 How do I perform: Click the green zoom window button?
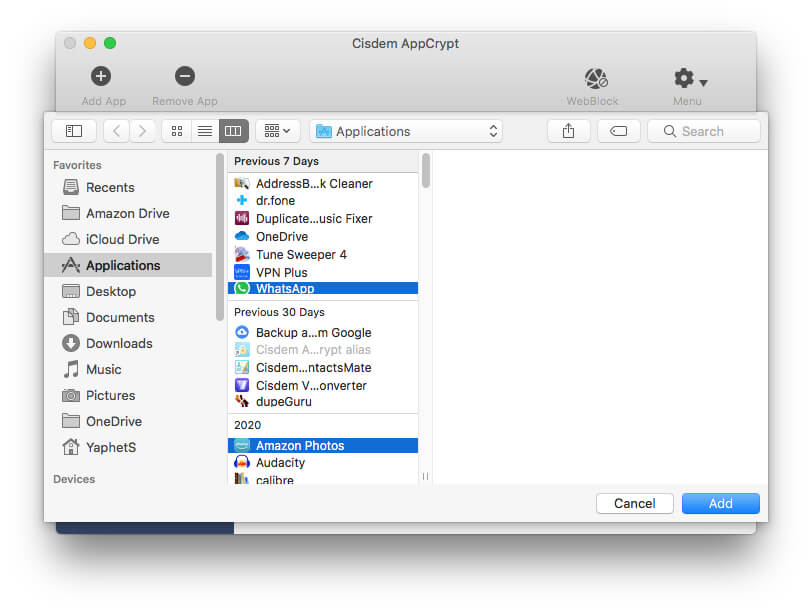110,43
